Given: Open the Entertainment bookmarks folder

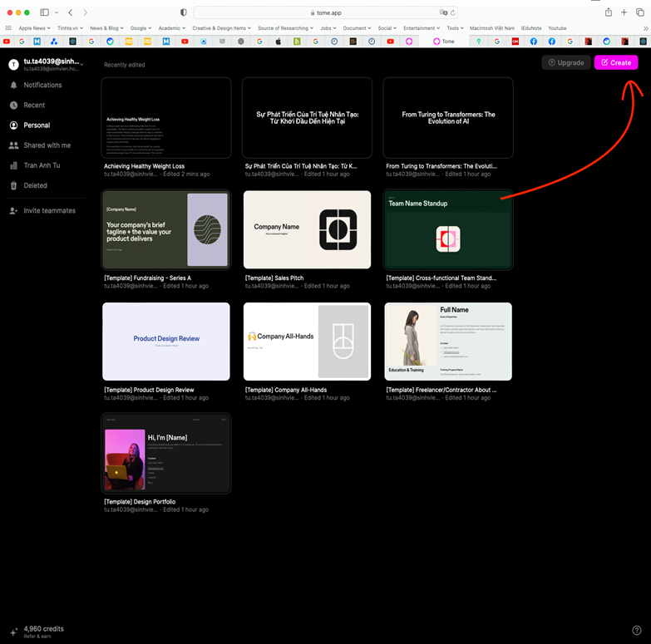Looking at the screenshot, I should pos(422,28).
